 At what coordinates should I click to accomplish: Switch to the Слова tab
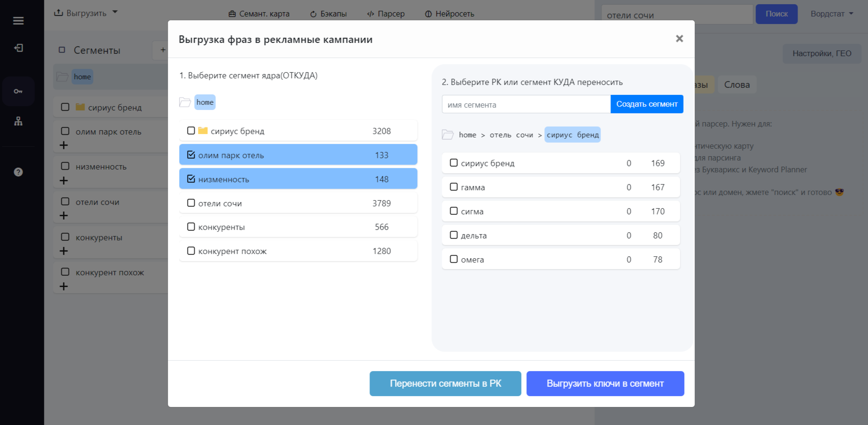click(737, 85)
